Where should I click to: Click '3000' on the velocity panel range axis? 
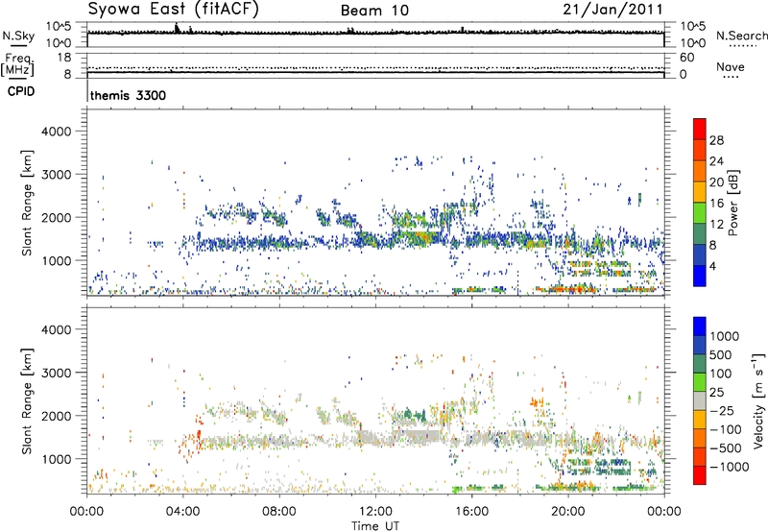(x=56, y=373)
